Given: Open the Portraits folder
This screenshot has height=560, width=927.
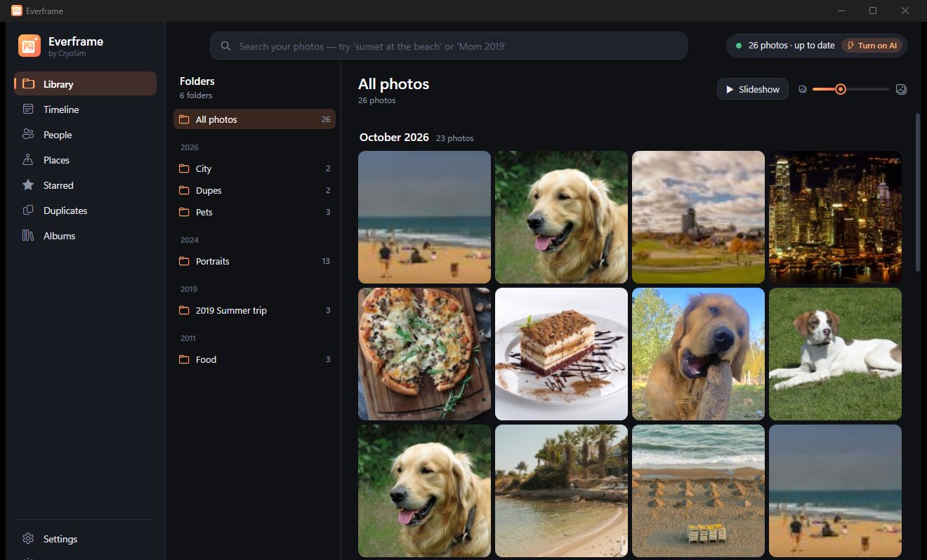Looking at the screenshot, I should pyautogui.click(x=254, y=261).
